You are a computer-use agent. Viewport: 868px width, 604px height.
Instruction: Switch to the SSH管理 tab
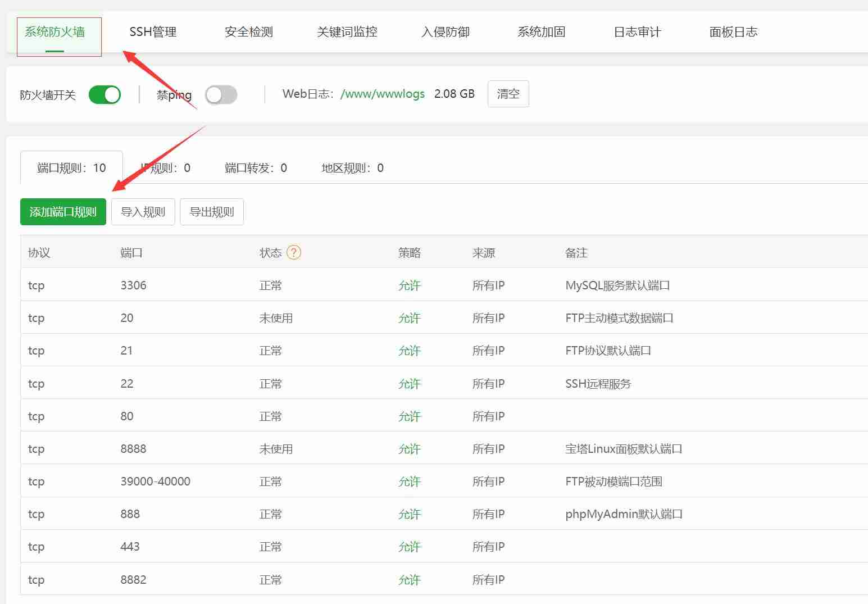[x=153, y=32]
